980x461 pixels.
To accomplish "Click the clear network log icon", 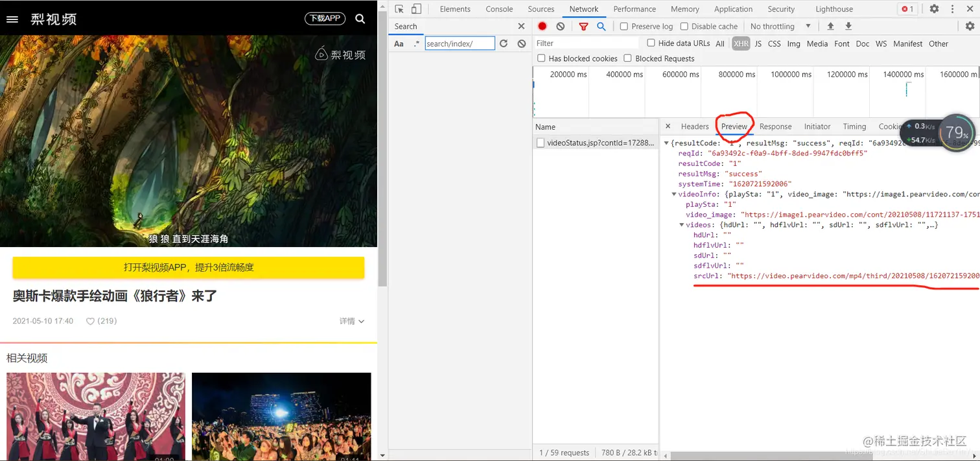I will point(561,27).
